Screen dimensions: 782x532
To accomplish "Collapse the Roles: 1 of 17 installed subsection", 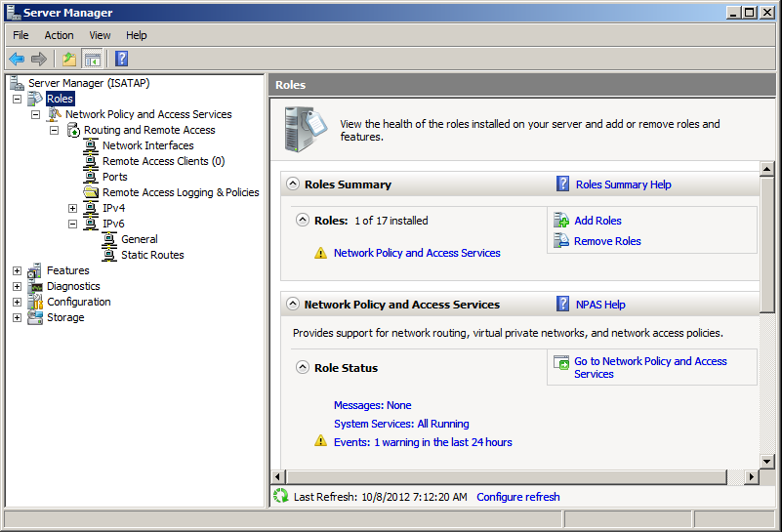I will coord(303,220).
